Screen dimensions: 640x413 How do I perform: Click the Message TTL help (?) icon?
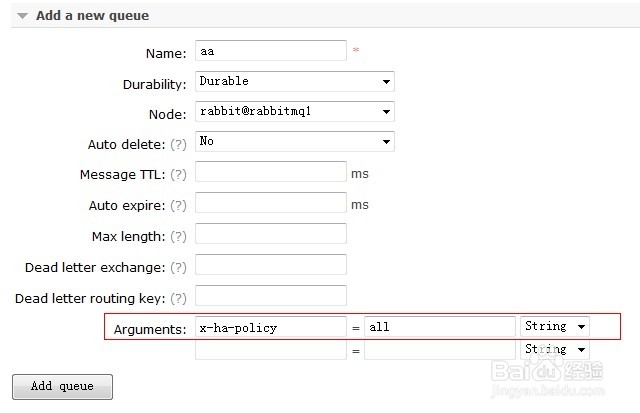coord(178,174)
